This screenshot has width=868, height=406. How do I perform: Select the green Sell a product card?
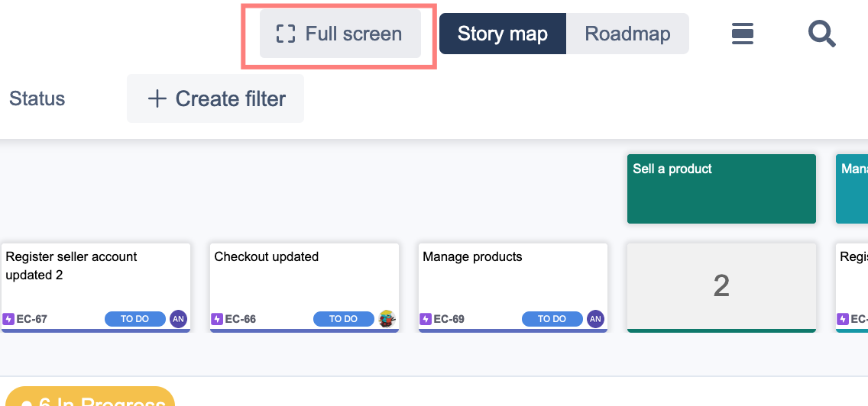point(721,189)
